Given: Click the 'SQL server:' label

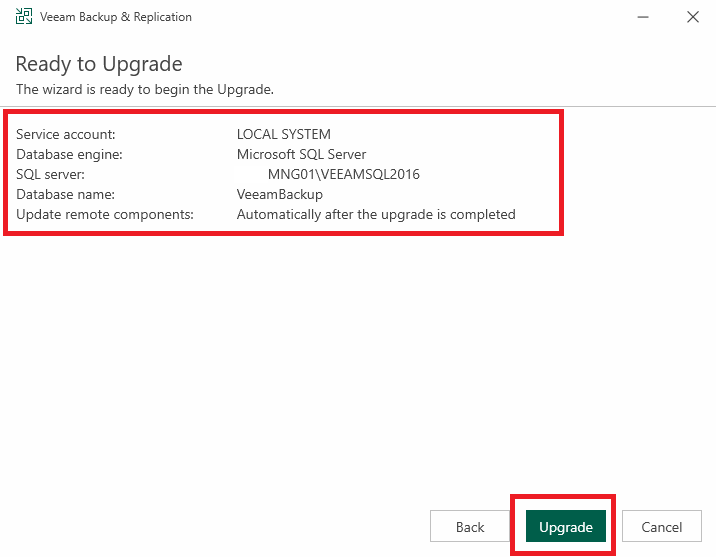Looking at the screenshot, I should tap(50, 174).
